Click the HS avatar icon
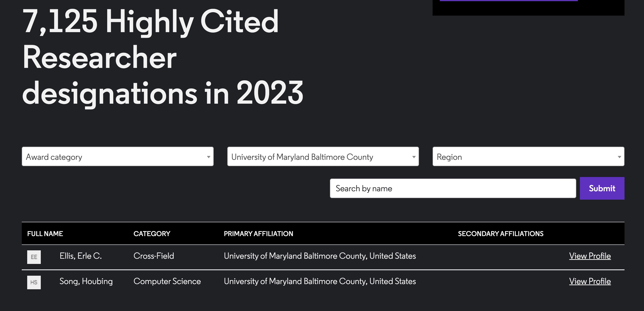This screenshot has height=311, width=644. click(34, 282)
